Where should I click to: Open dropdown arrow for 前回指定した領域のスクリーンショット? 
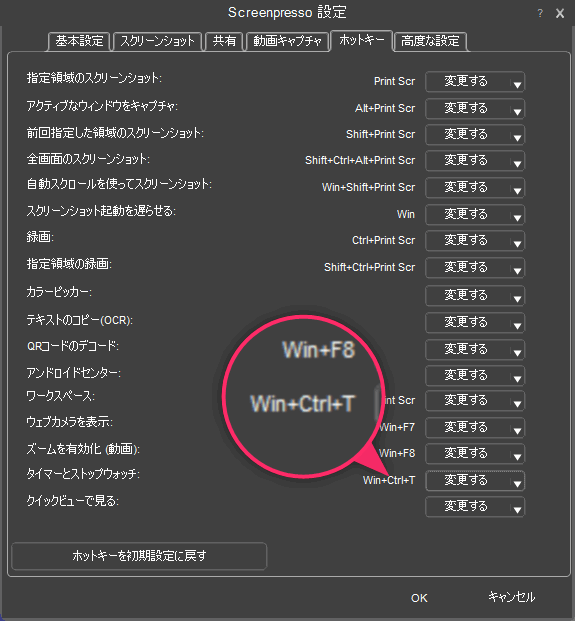coord(517,137)
